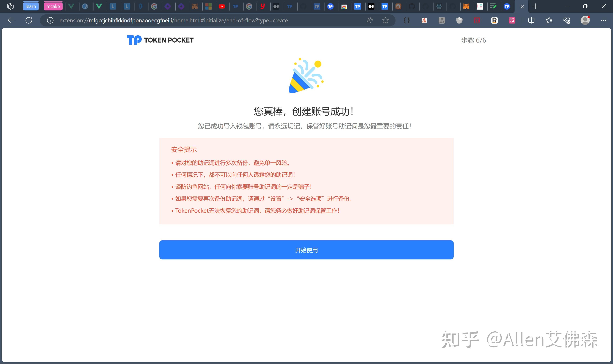Click the 开始使用 start button

[x=306, y=250]
